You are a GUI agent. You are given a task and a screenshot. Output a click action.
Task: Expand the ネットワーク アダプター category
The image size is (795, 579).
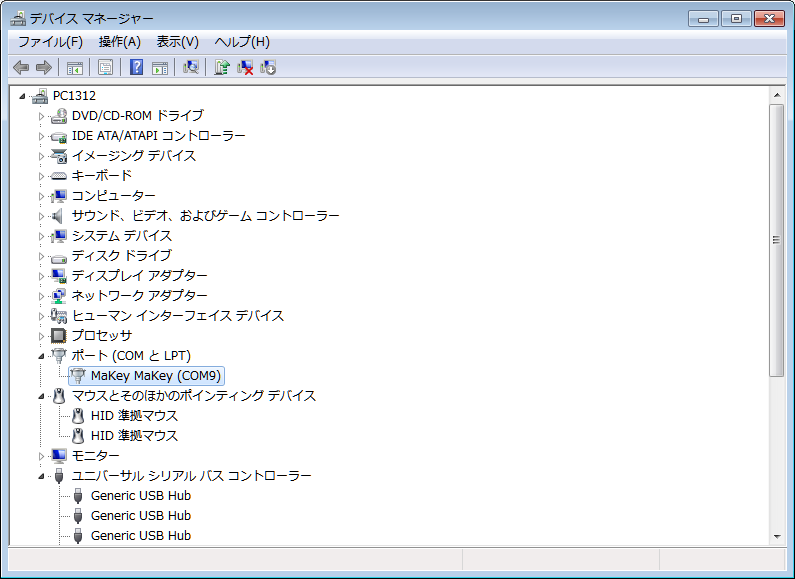click(x=42, y=296)
